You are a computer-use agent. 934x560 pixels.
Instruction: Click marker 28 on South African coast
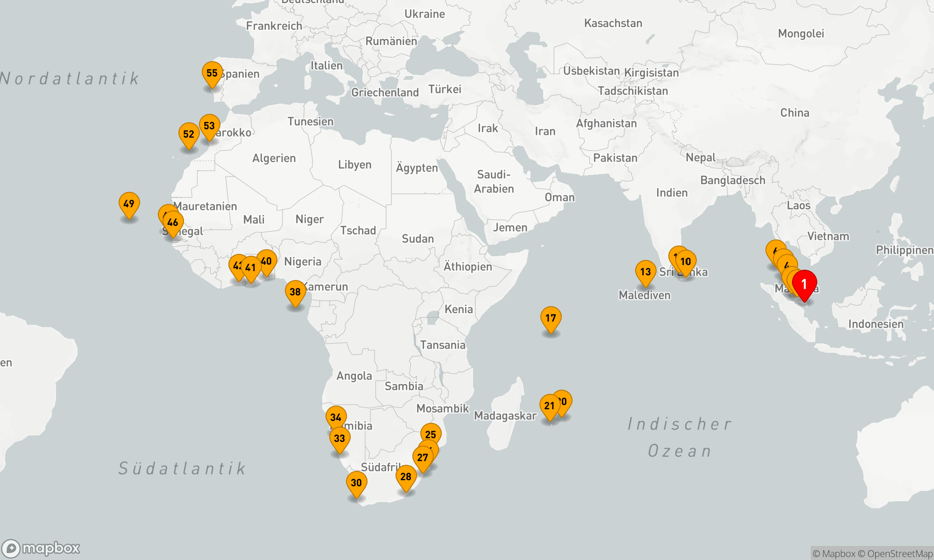406,477
